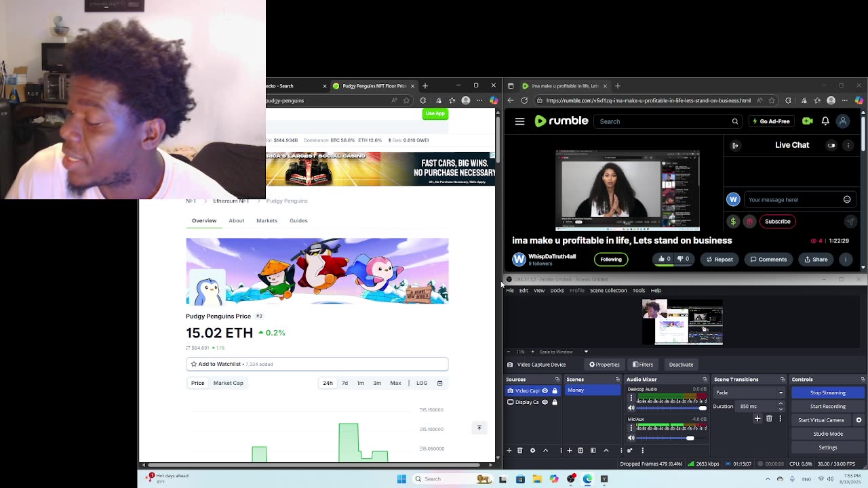Viewport: 868px width, 488px height.
Task: Click Studio Mode button
Action: (x=827, y=434)
